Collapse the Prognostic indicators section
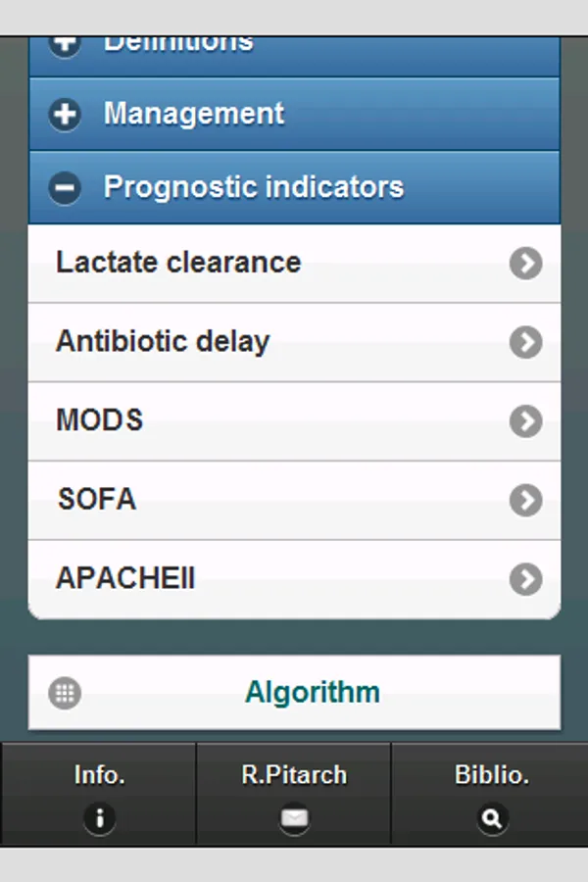Screen dimensions: 588x882 pyautogui.click(x=294, y=187)
